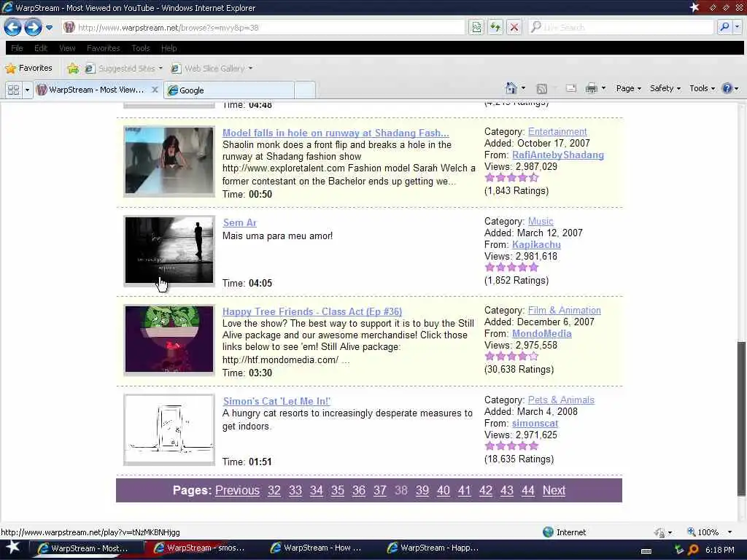The width and height of the screenshot is (747, 560).
Task: Click the browser Back arrow button
Action: click(x=12, y=27)
